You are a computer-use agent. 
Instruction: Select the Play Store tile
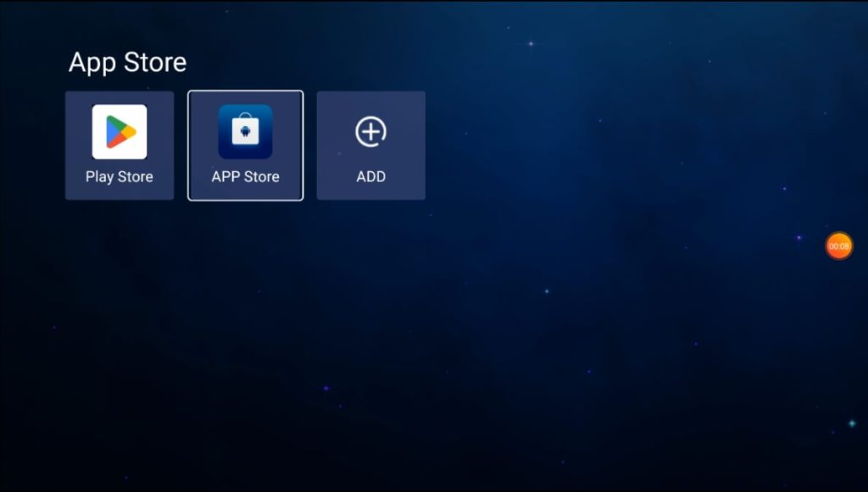120,146
